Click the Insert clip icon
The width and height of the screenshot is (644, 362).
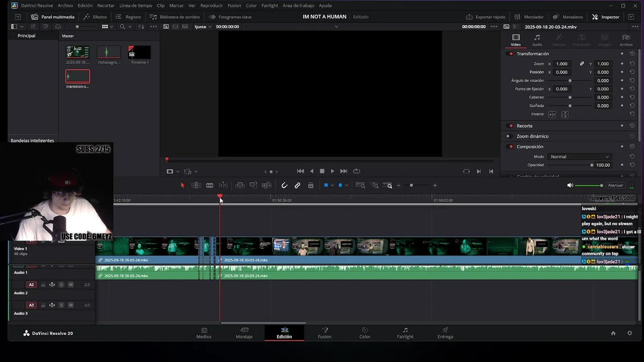[240, 186]
